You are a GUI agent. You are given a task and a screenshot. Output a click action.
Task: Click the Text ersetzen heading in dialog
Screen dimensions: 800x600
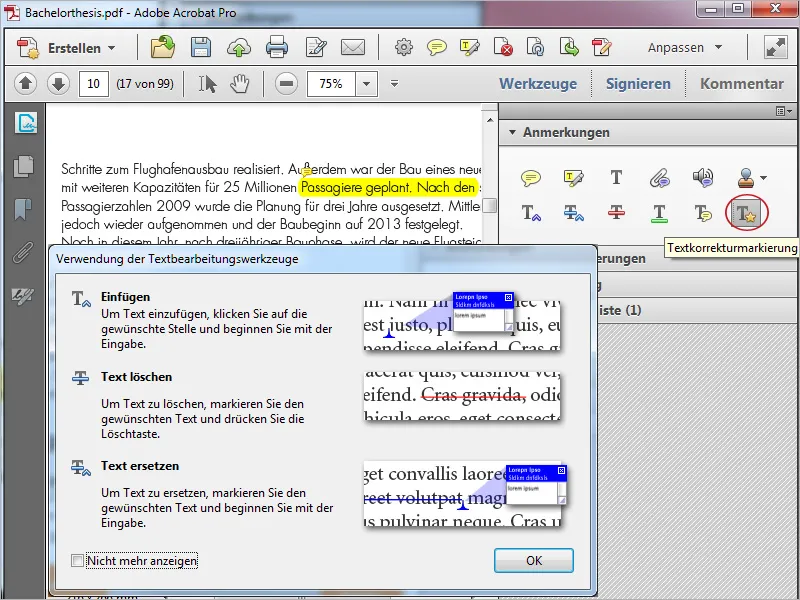pos(140,466)
